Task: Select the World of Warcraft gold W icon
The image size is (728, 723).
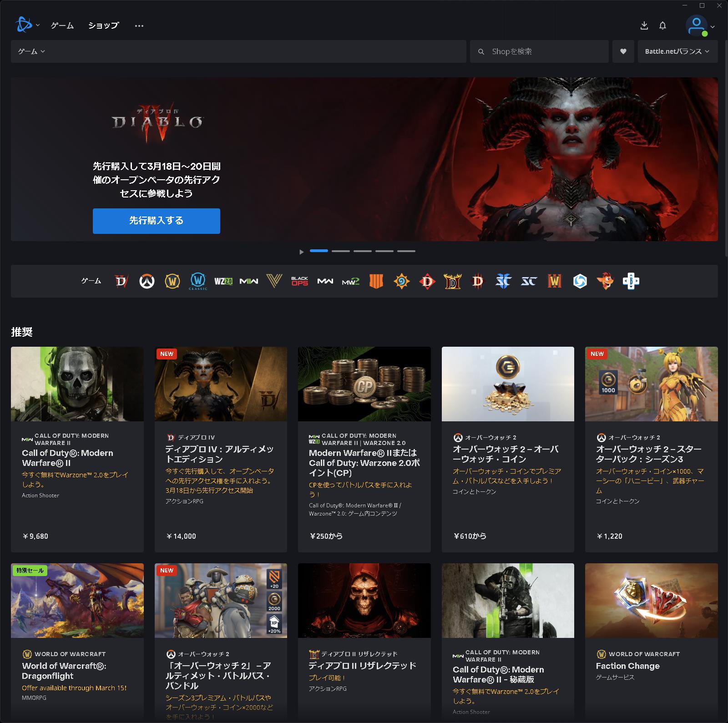Action: pos(172,281)
